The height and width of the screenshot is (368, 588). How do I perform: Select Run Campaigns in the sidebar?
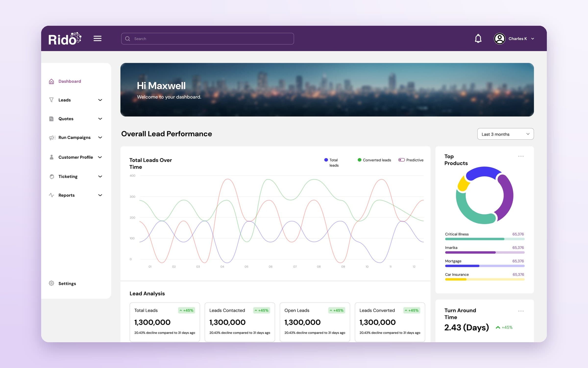(x=74, y=137)
